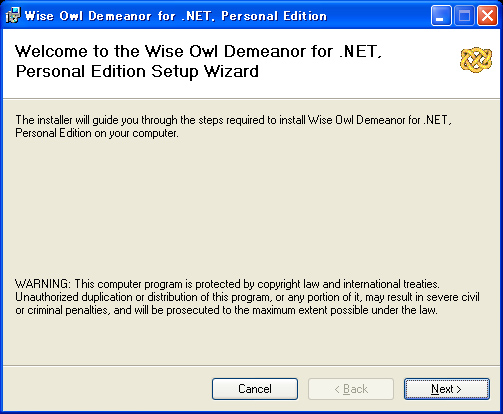Click the 'Welcome to the Wise Owl' heading line
Viewport: 503px width, 414px height.
click(198, 51)
